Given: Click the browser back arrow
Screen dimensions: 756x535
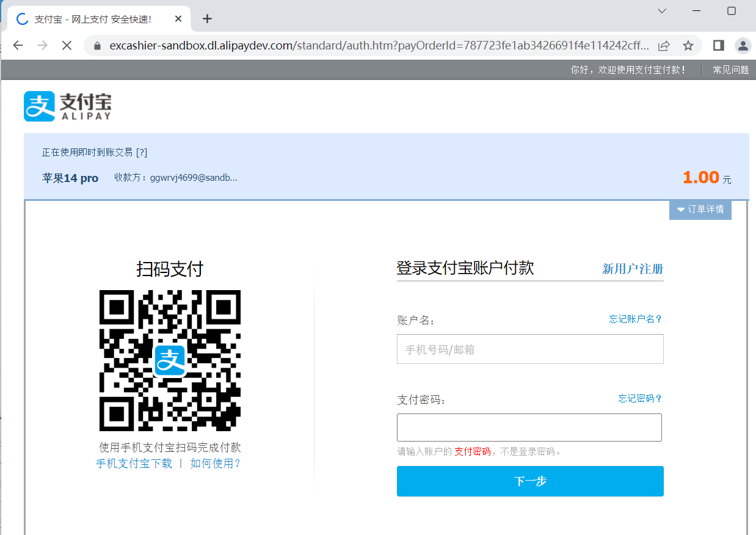Looking at the screenshot, I should 18,45.
